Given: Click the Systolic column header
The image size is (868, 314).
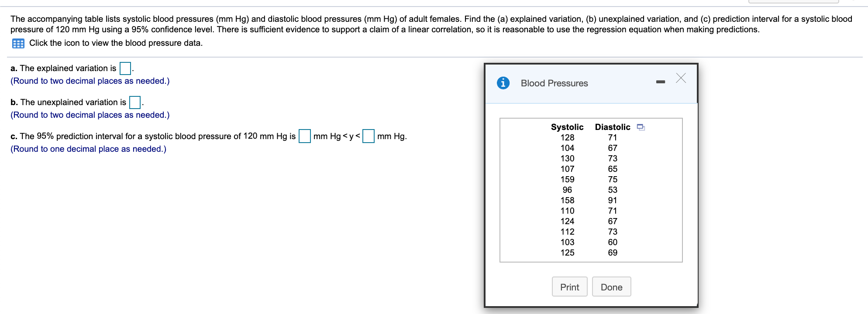Looking at the screenshot, I should pos(567,127).
